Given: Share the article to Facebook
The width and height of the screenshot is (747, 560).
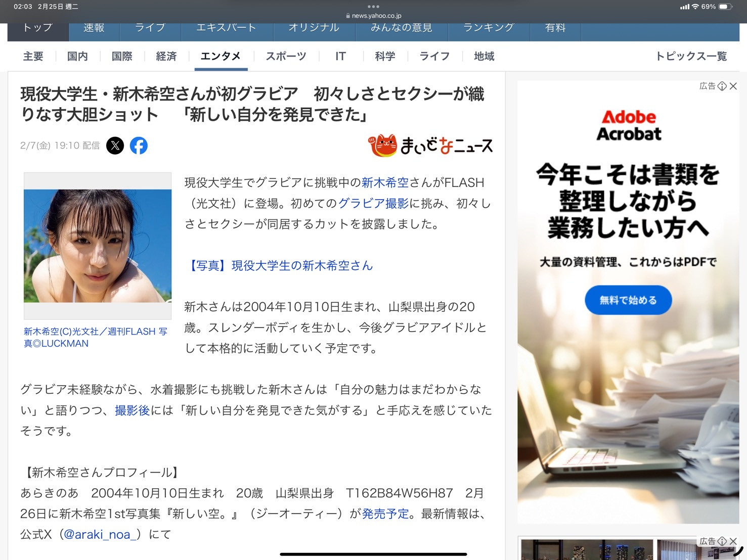Looking at the screenshot, I should pyautogui.click(x=139, y=146).
